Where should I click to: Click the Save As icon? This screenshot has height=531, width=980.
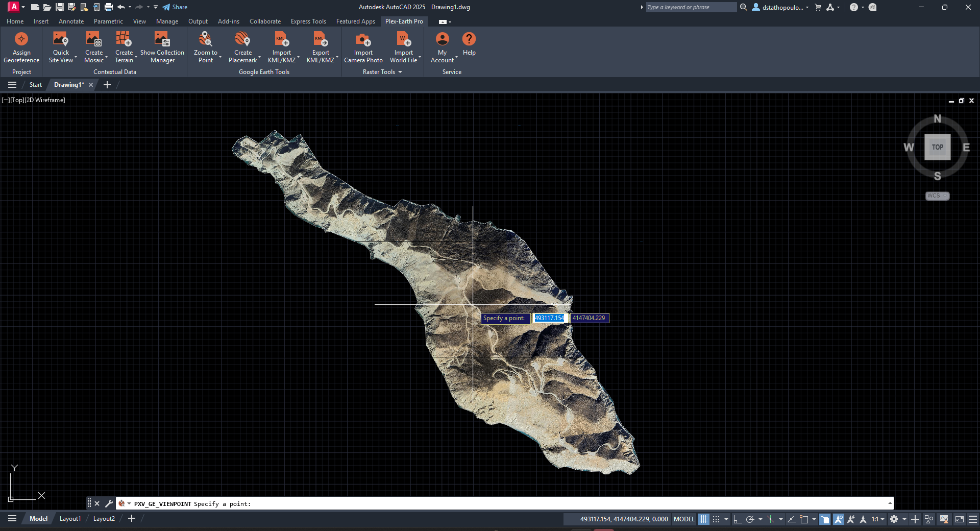[x=71, y=7]
